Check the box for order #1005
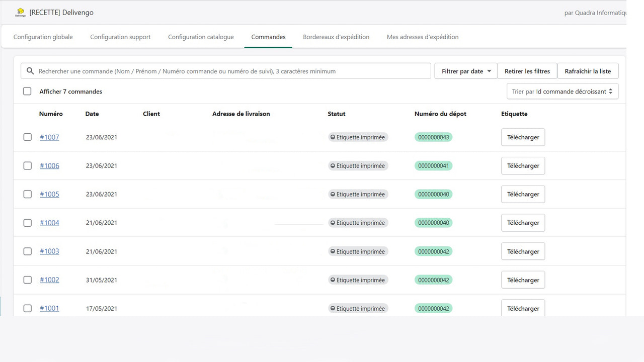 [28, 194]
